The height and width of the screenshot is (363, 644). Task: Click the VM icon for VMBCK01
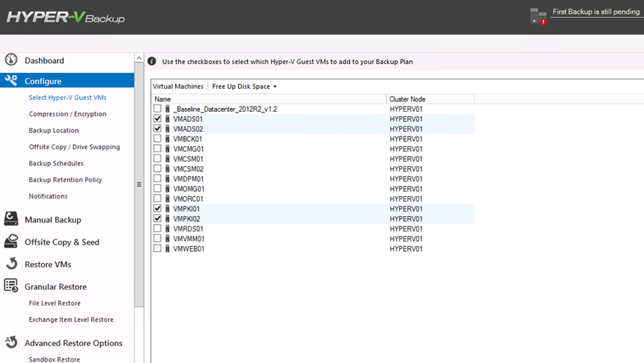tap(168, 139)
